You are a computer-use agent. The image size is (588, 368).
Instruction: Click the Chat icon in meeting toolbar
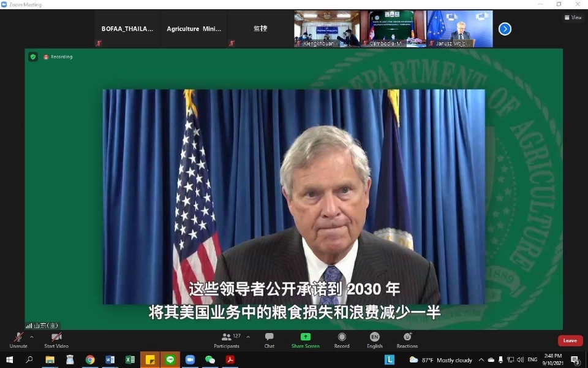click(269, 337)
